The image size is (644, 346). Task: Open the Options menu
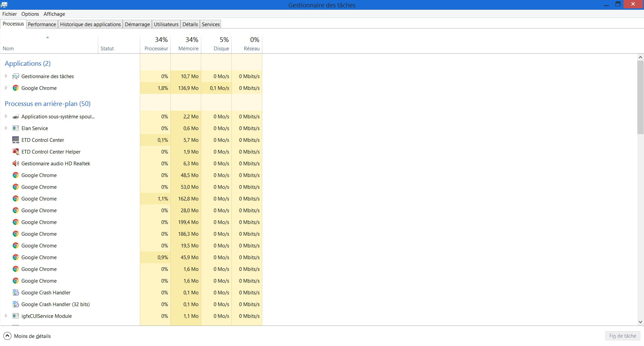click(30, 14)
